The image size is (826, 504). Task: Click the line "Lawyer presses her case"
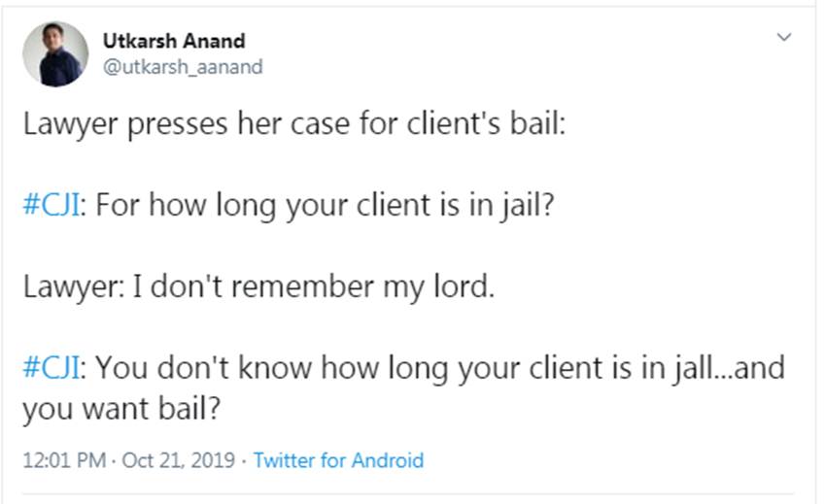(x=292, y=127)
